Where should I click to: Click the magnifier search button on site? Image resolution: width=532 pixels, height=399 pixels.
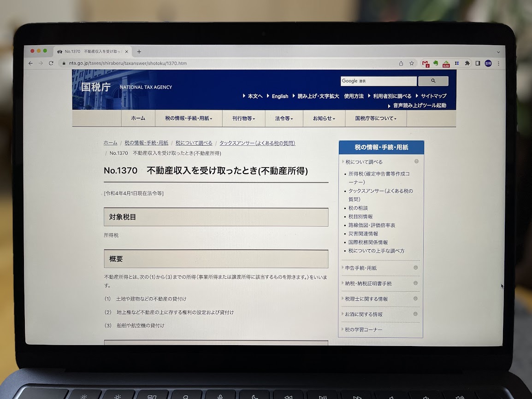(433, 81)
